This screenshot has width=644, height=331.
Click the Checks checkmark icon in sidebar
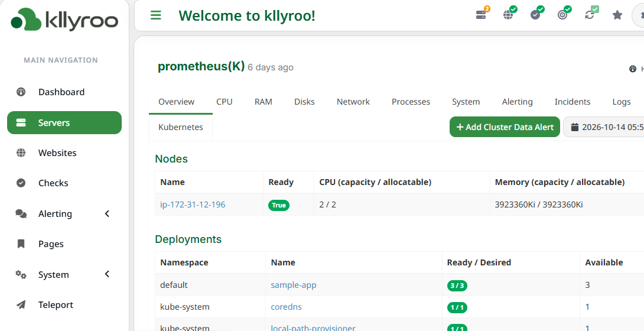click(21, 183)
